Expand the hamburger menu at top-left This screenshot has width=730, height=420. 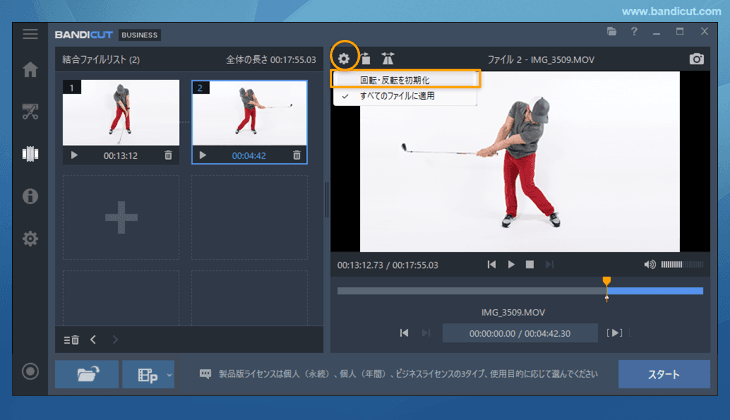point(30,34)
